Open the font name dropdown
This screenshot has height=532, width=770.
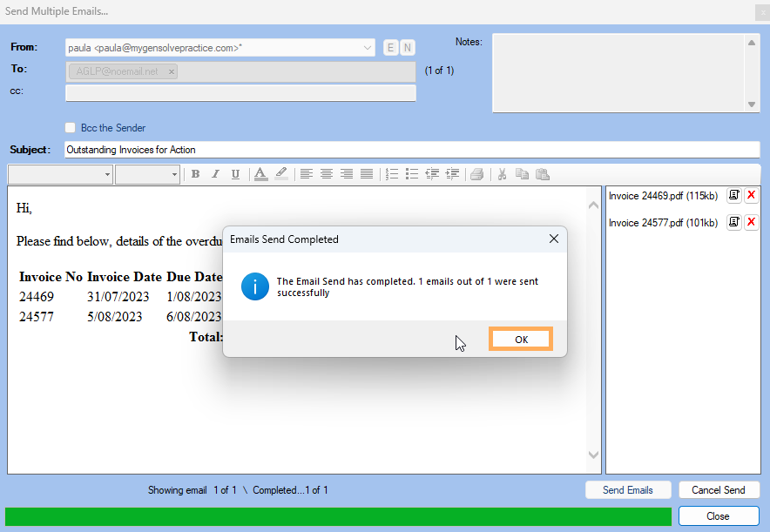click(108, 175)
